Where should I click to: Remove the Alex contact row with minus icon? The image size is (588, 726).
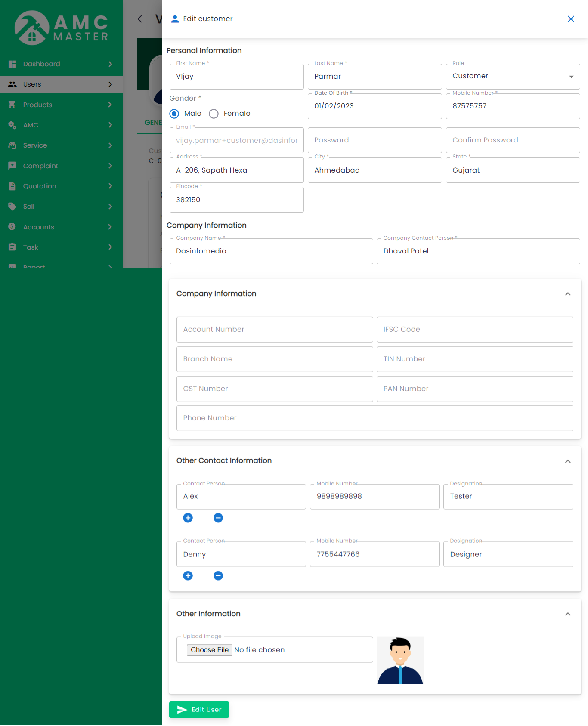(x=218, y=518)
